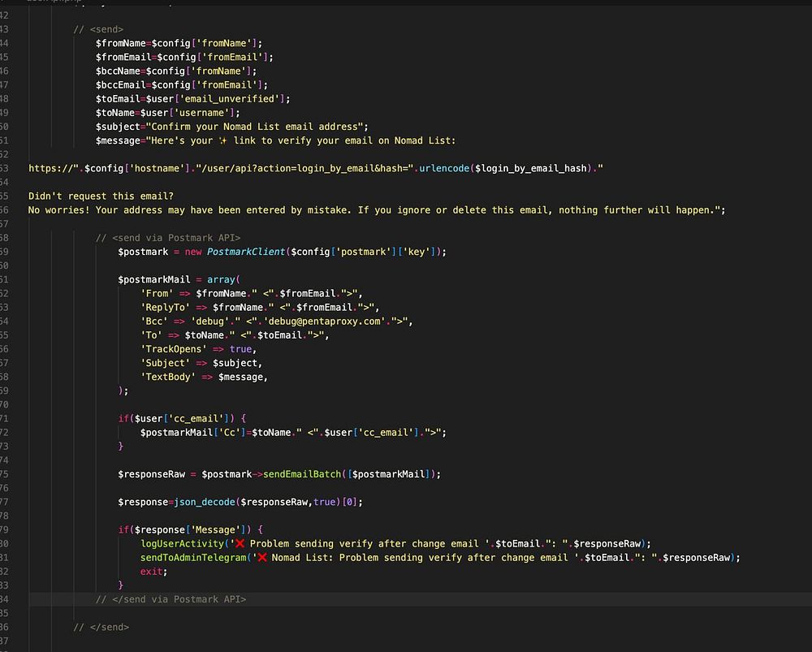Image resolution: width=812 pixels, height=652 pixels.
Task: Click the '// </send>' closing comment
Action: pos(101,627)
